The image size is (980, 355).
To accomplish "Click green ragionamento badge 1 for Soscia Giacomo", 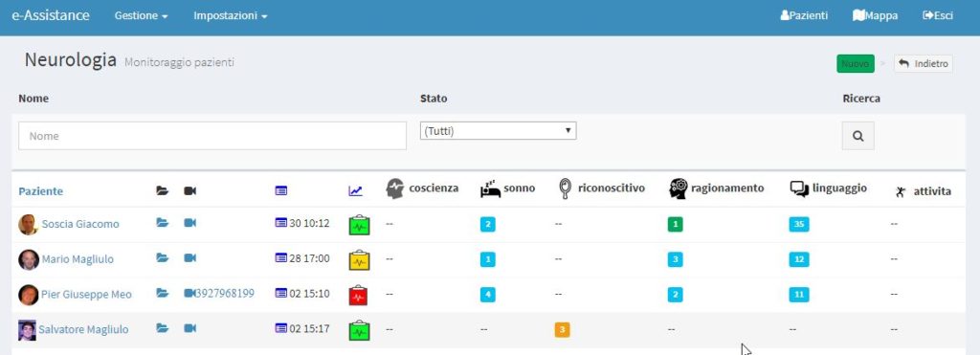I will (x=675, y=224).
